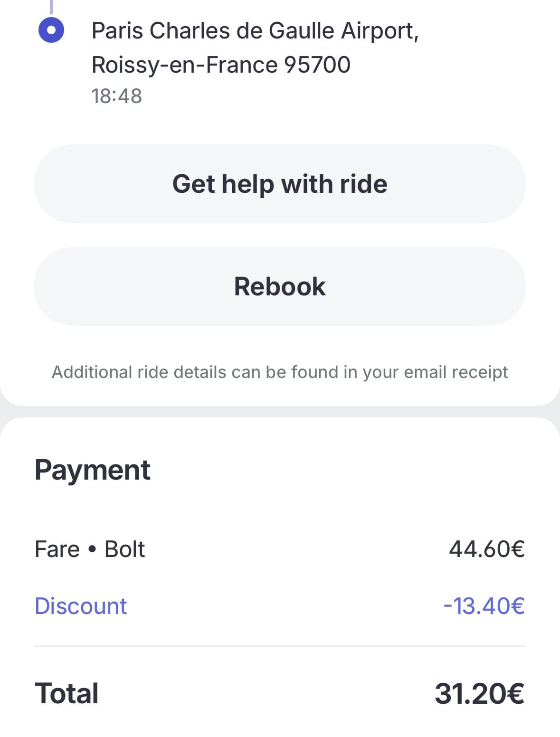Select the Fare label in the payment section

(x=57, y=549)
